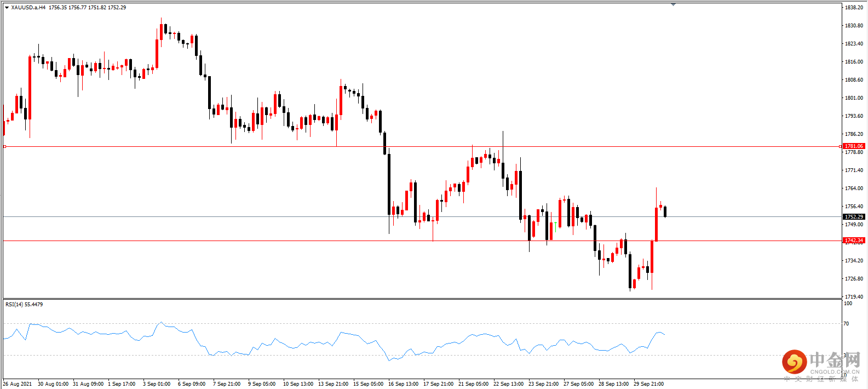Click the 6 Sep 09:00 time label
This screenshot has width=868, height=389.
coord(192,384)
